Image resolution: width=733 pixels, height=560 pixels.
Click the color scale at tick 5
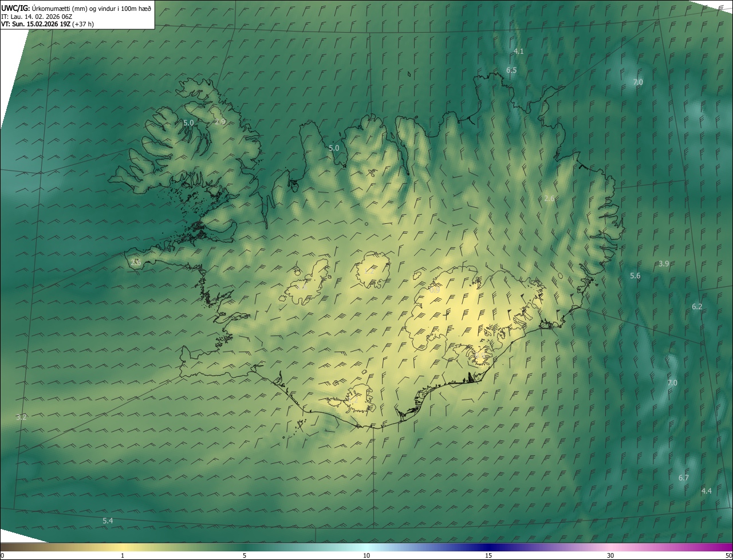(245, 555)
